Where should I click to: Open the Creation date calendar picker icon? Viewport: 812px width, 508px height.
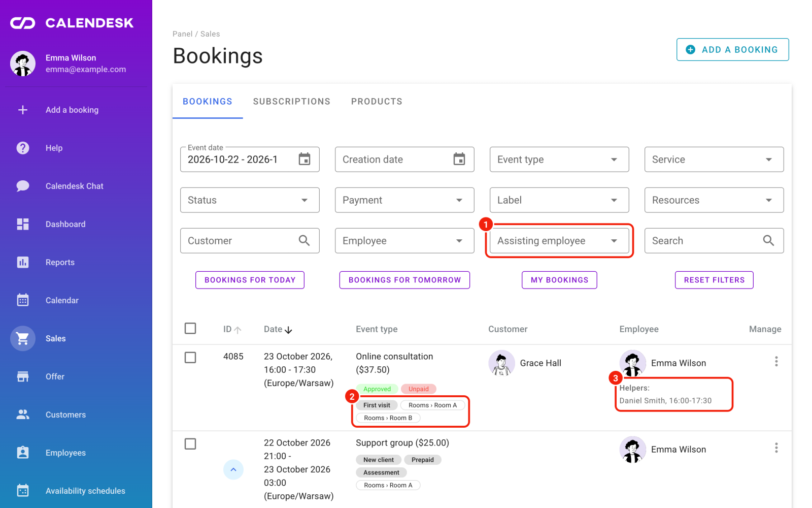[x=459, y=159]
